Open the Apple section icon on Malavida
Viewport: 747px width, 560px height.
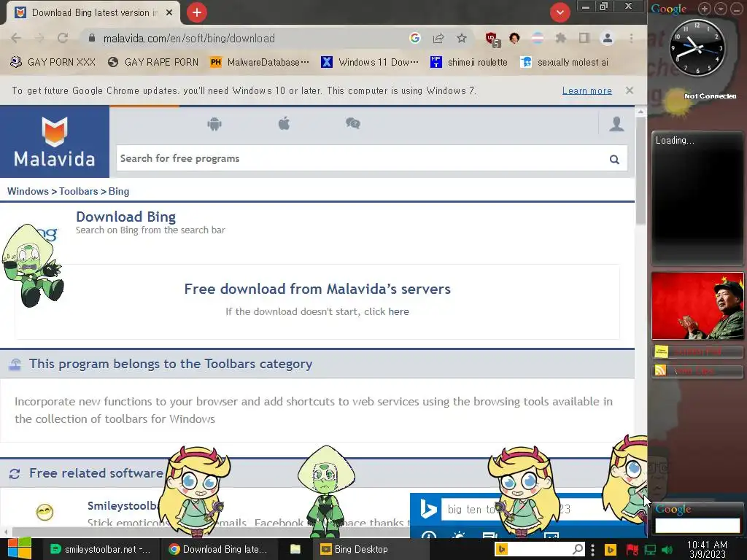(x=284, y=124)
